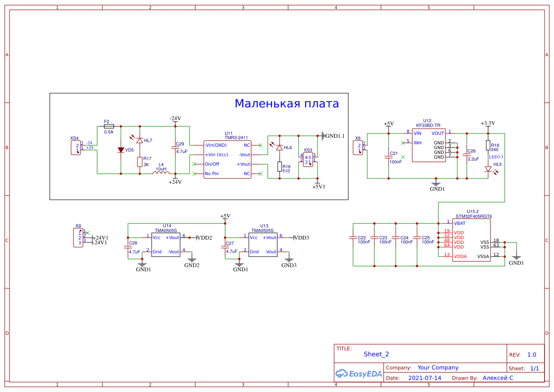Click the TMR3-2411 U11 converter body
This screenshot has width=554, height=392.
pos(227,160)
